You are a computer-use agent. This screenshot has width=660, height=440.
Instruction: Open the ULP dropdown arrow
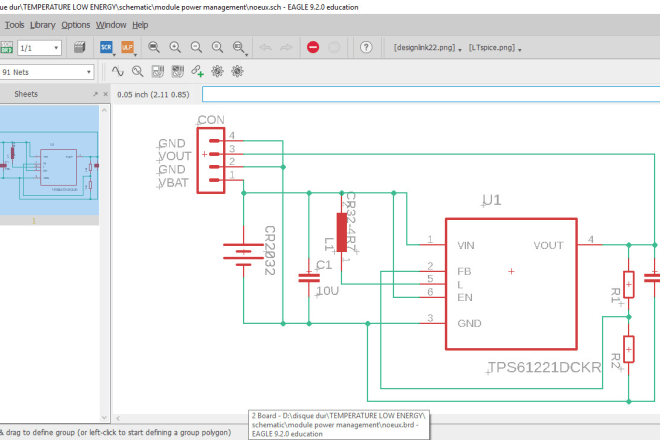(x=135, y=55)
